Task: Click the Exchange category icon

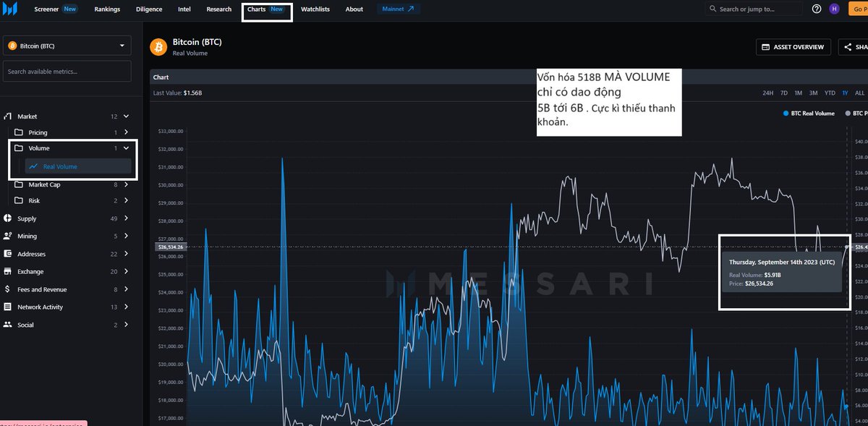Action: 8,271
